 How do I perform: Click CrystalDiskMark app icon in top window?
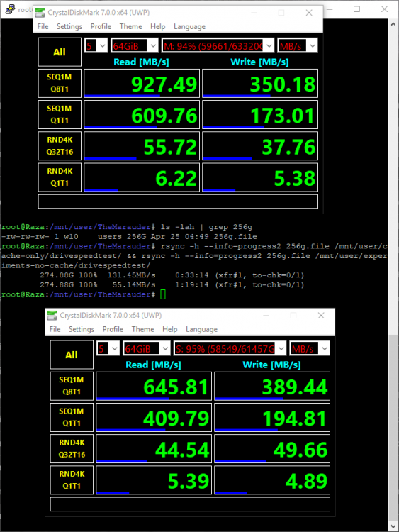point(40,13)
